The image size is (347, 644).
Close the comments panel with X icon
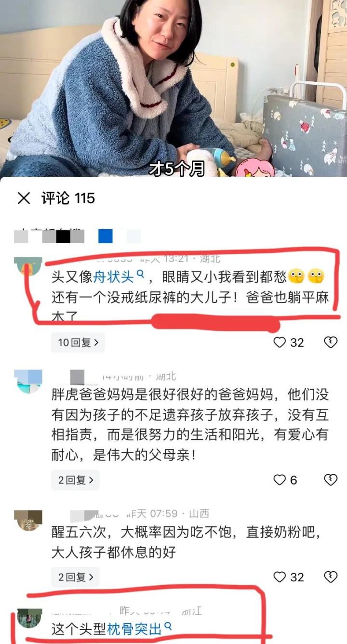coord(24,198)
